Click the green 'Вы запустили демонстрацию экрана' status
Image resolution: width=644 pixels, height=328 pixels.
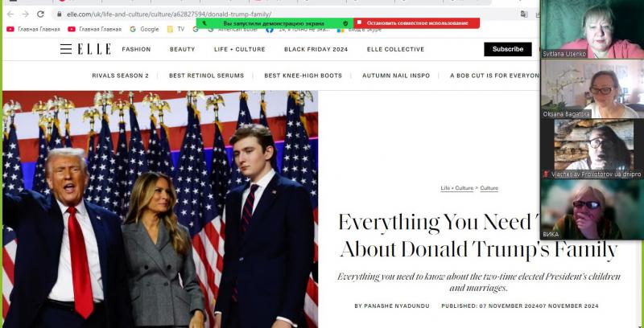(274, 23)
